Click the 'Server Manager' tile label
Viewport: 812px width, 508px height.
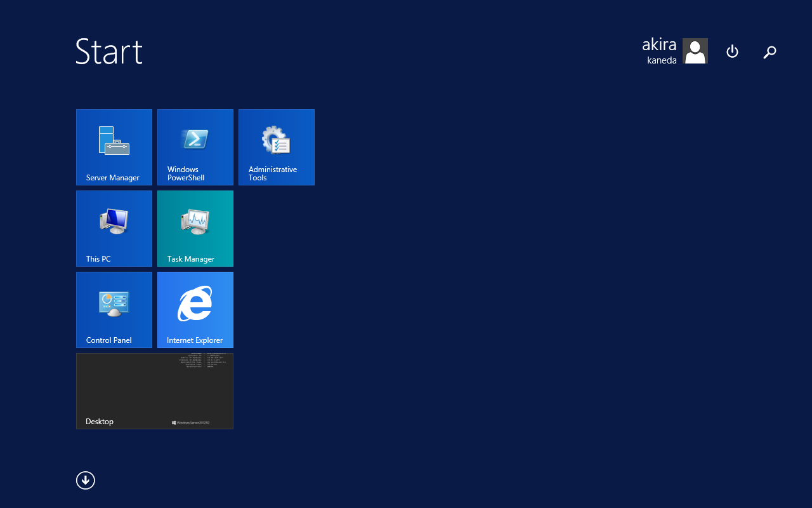[x=113, y=178]
